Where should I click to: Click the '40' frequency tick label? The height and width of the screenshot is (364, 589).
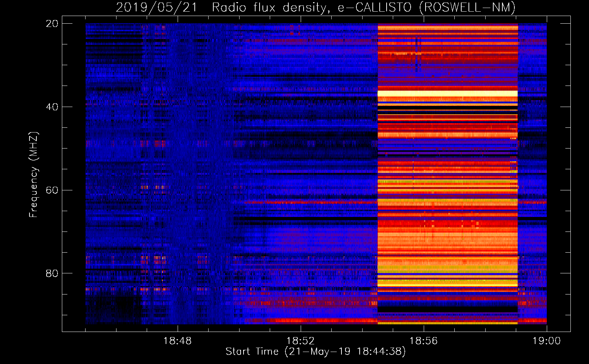point(52,107)
